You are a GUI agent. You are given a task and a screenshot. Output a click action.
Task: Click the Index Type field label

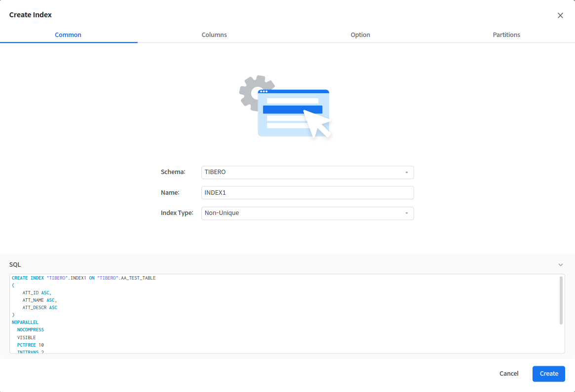click(177, 213)
